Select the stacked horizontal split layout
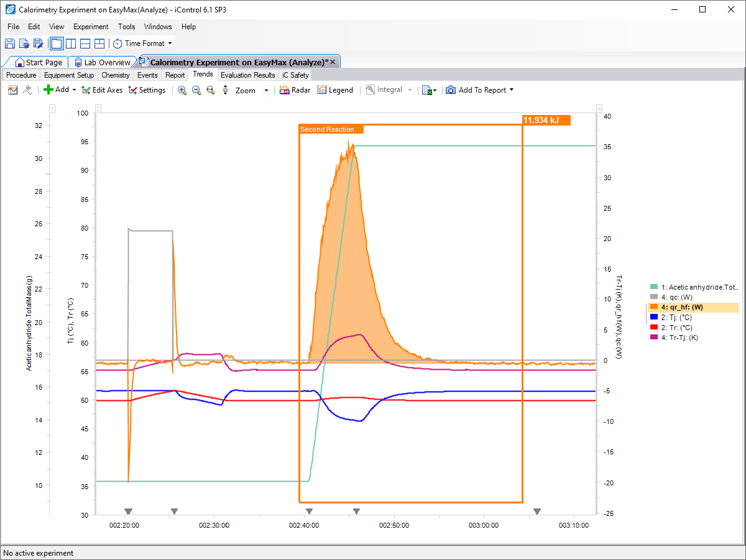 click(x=85, y=44)
